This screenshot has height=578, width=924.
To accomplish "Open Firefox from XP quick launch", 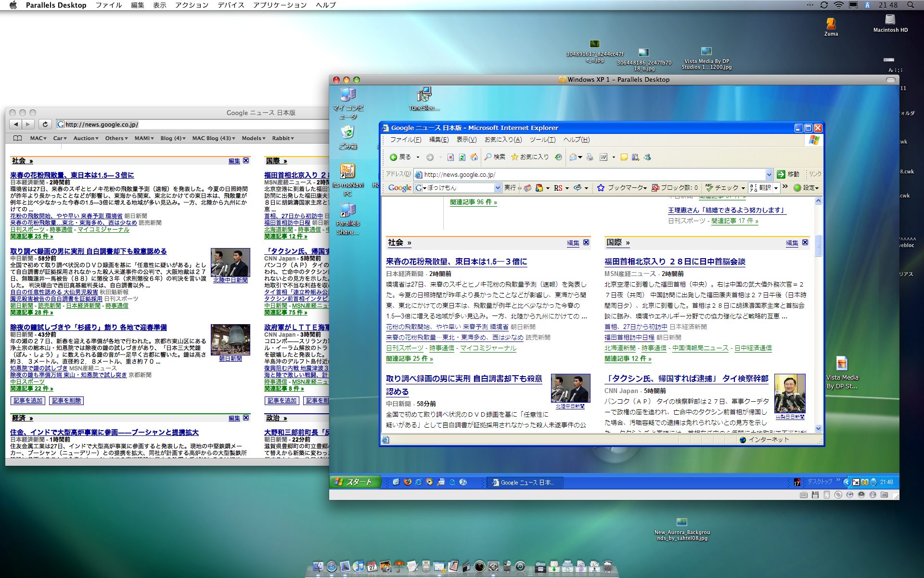I will pos(408,482).
